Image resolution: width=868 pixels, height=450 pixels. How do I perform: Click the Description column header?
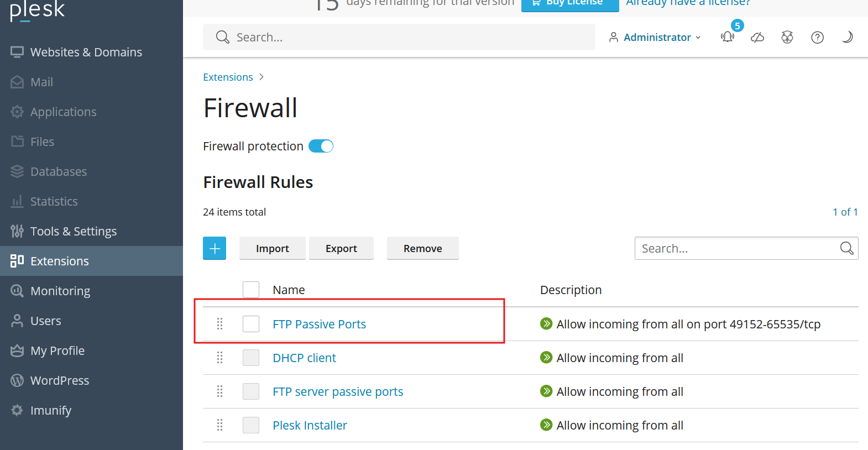pyautogui.click(x=571, y=290)
